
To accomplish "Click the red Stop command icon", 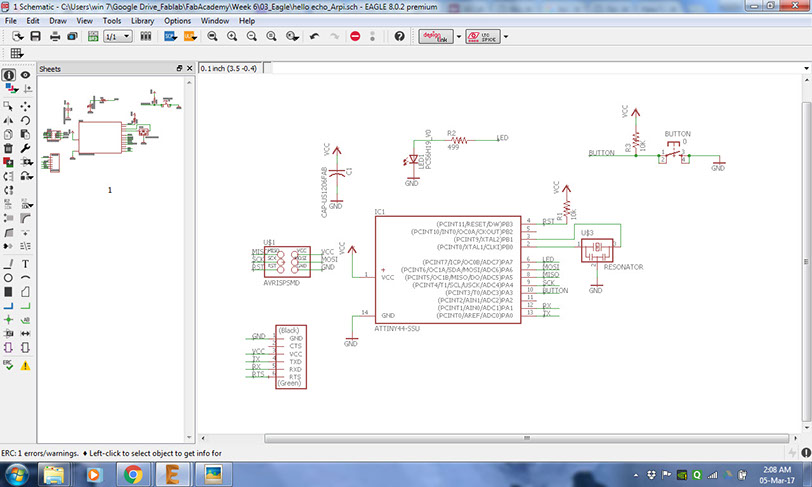I will pos(355,36).
